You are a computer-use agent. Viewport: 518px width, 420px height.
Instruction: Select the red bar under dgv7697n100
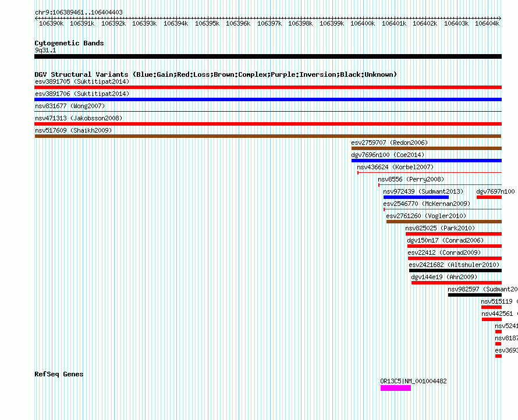489,197
